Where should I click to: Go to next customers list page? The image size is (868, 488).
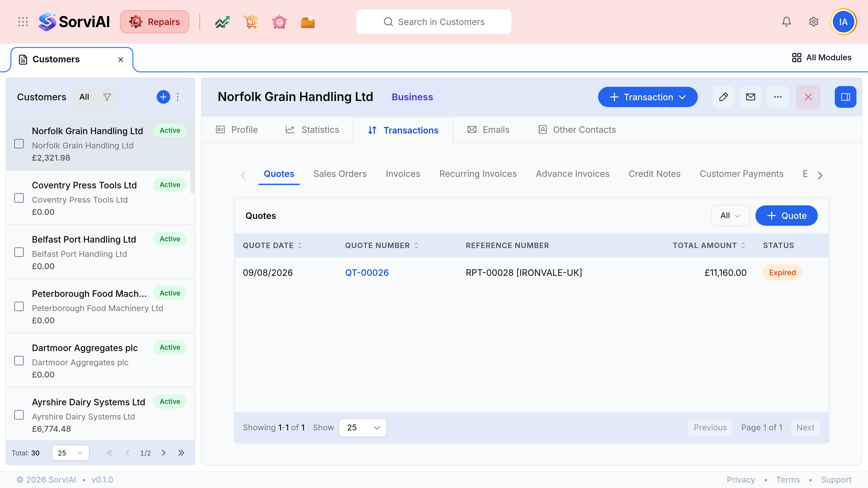tap(163, 453)
